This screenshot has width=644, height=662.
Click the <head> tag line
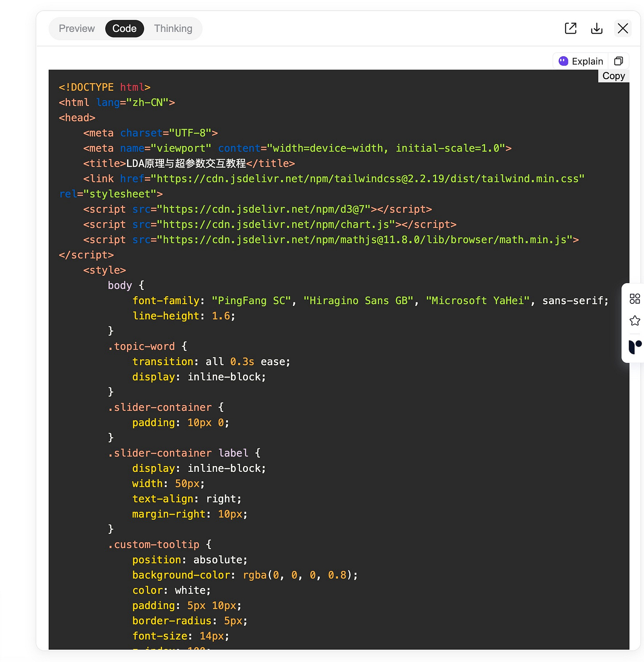pyautogui.click(x=77, y=118)
